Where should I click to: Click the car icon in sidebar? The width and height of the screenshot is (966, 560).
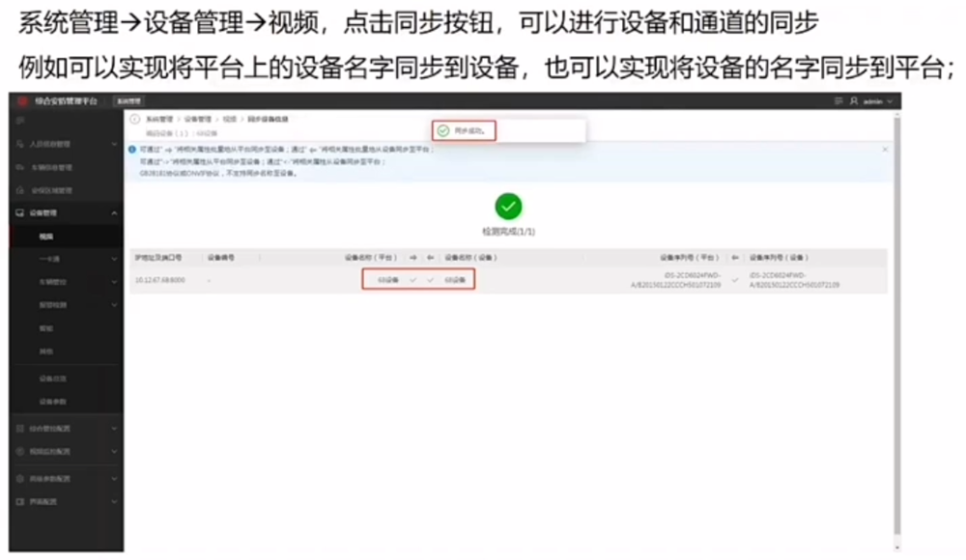19,167
